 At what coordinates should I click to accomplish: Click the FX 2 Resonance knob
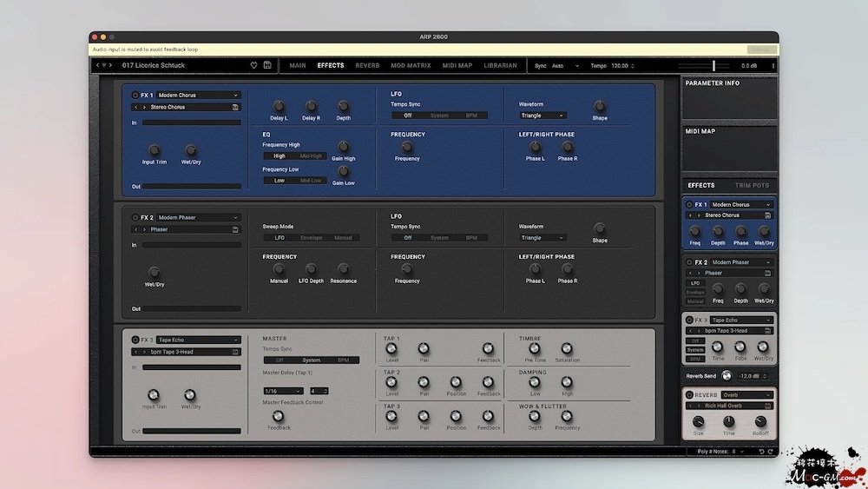point(343,269)
